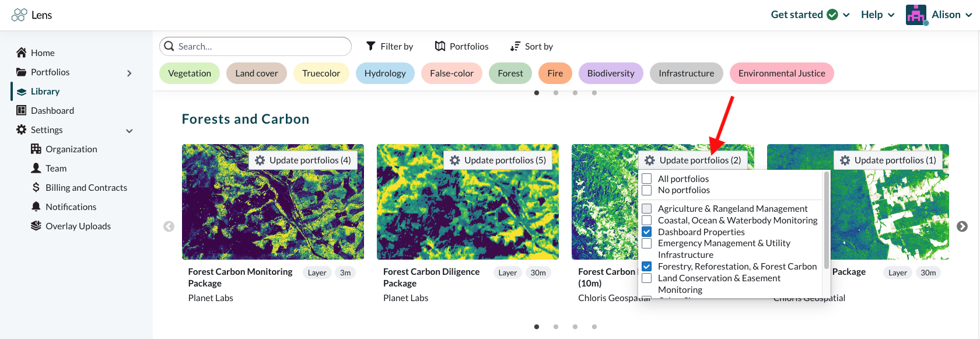Click the Portfolios map icon in toolbar

[x=440, y=46]
